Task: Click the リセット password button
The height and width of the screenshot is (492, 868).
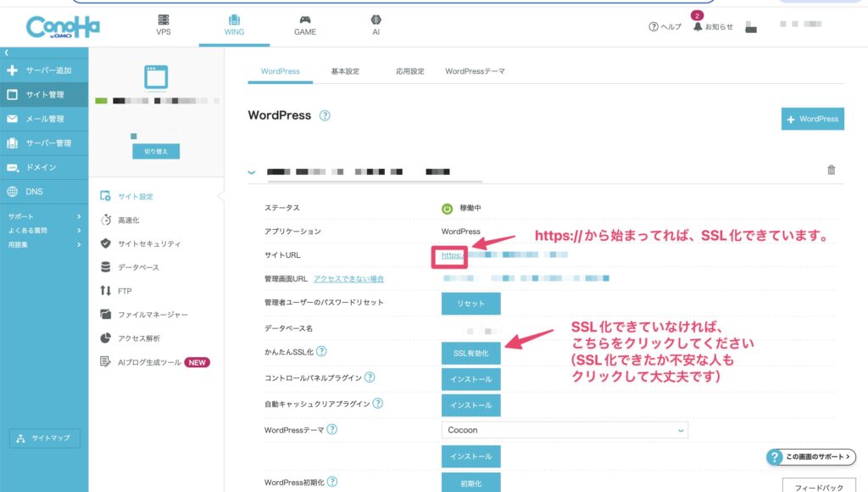Action: (x=471, y=304)
